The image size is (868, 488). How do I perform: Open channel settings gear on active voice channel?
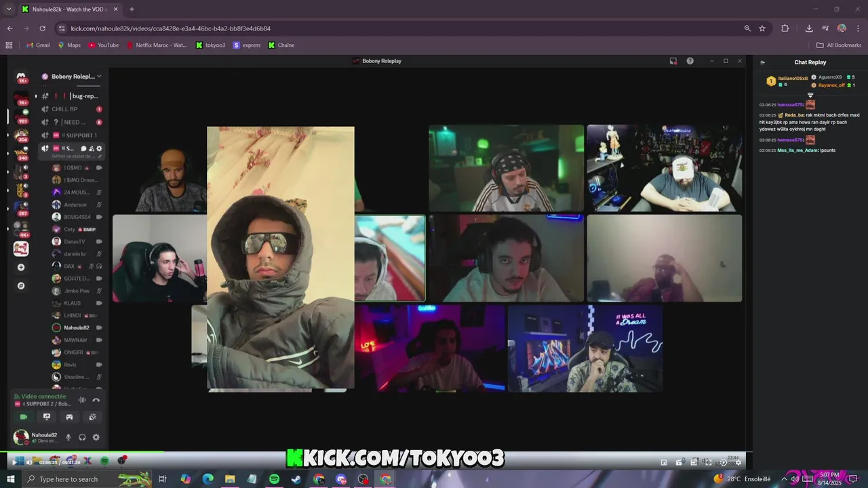point(99,148)
